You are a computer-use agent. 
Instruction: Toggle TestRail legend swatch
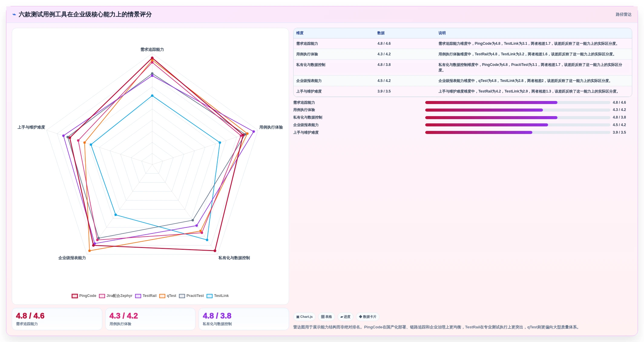click(138, 296)
